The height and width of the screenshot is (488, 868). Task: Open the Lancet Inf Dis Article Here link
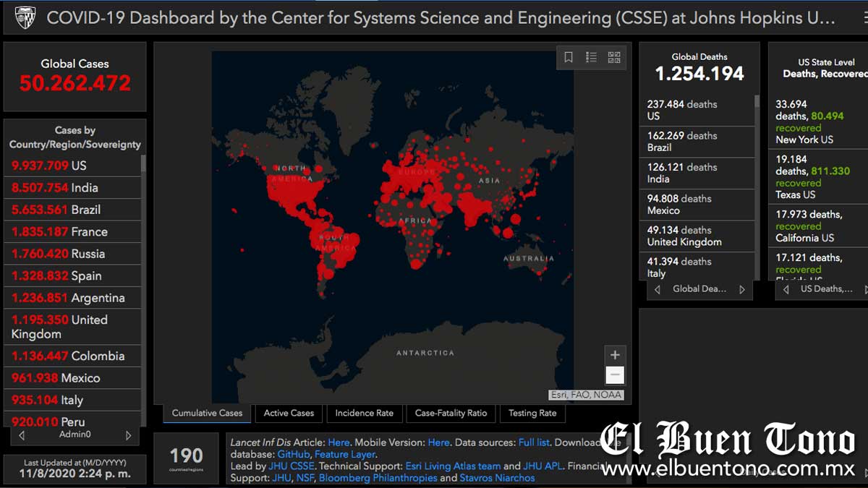[x=339, y=442]
